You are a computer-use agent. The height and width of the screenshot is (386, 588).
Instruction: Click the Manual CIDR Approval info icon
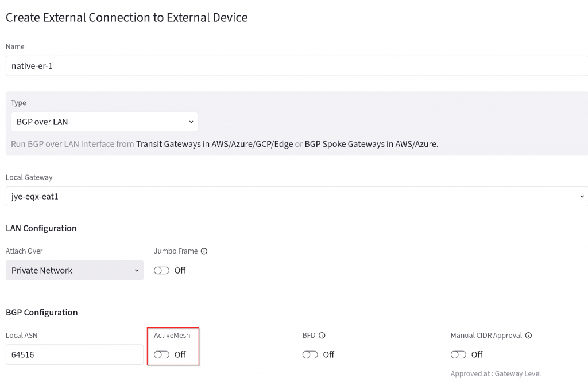(x=528, y=336)
